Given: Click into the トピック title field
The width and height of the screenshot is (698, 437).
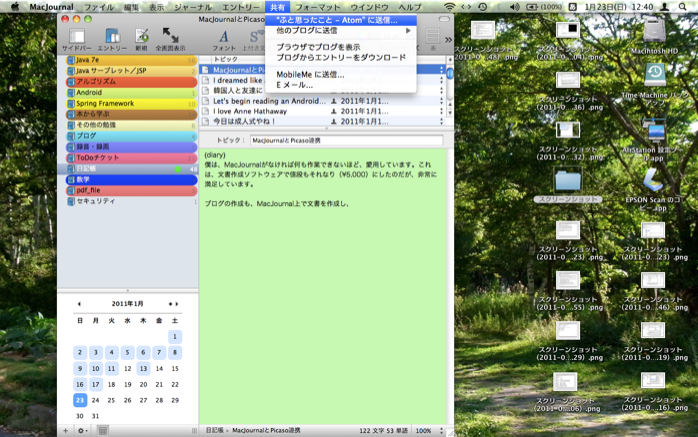Looking at the screenshot, I should point(346,141).
